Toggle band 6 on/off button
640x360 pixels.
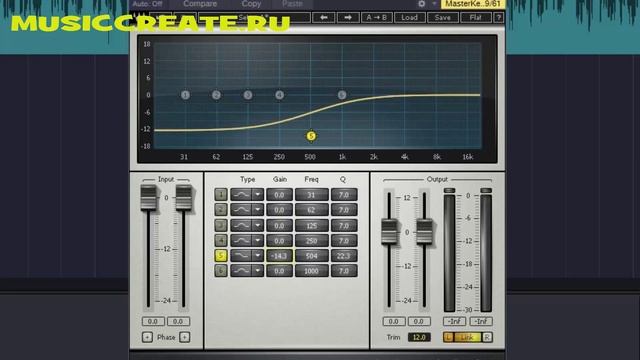click(x=221, y=271)
